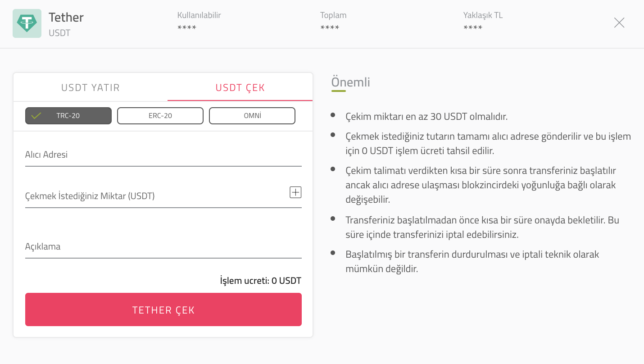
Task: Select the ERC-20 network option
Action: [x=160, y=116]
